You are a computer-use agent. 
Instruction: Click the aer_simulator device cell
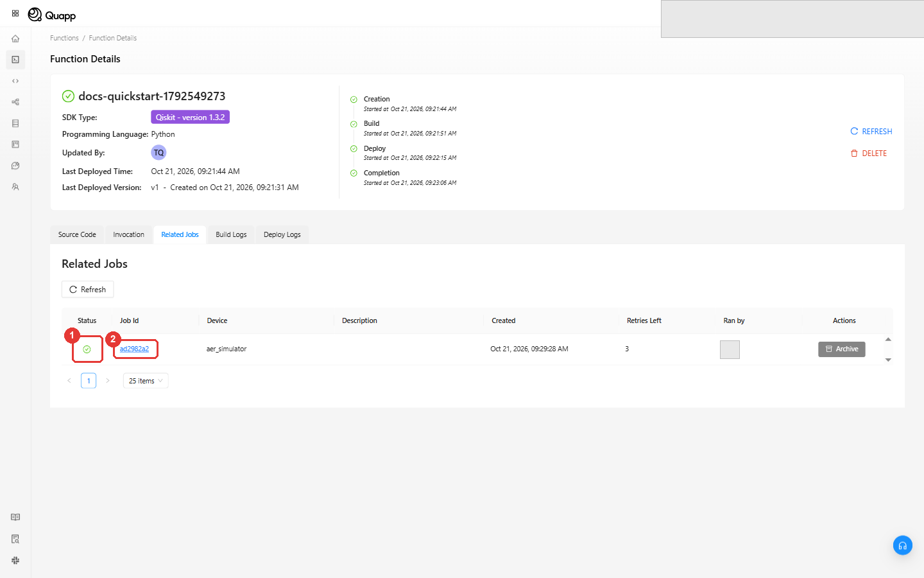[x=227, y=349]
